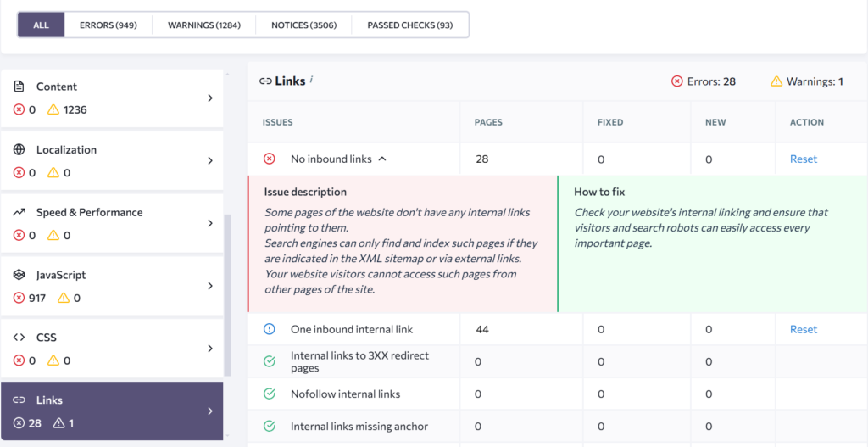
Task: Click the JavaScript cube icon
Action: pyautogui.click(x=19, y=275)
